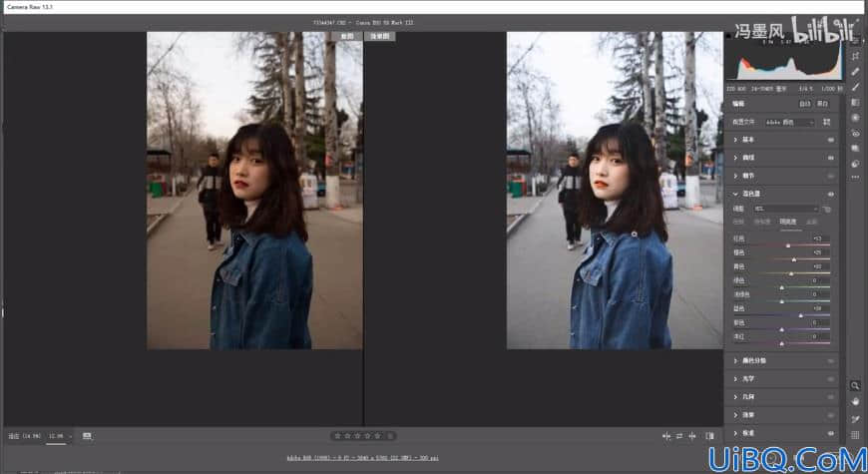868x474 pixels.
Task: Open the profile browser grid icon
Action: [x=826, y=122]
